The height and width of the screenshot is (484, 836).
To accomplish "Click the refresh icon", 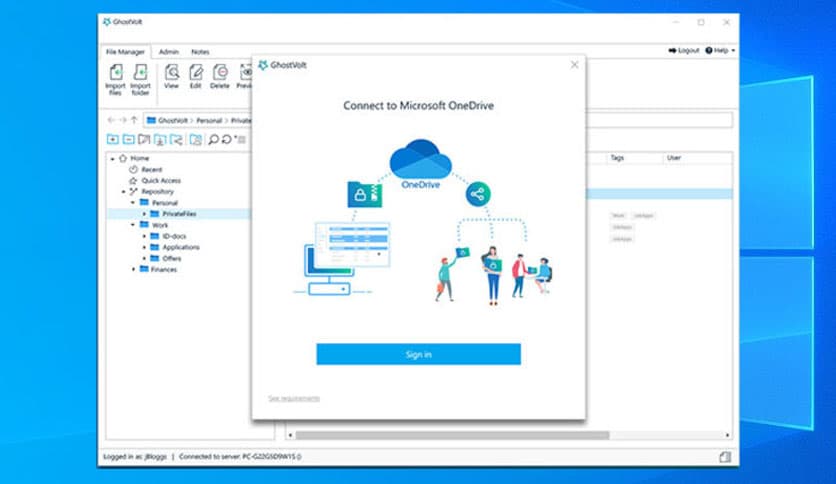I will point(227,140).
